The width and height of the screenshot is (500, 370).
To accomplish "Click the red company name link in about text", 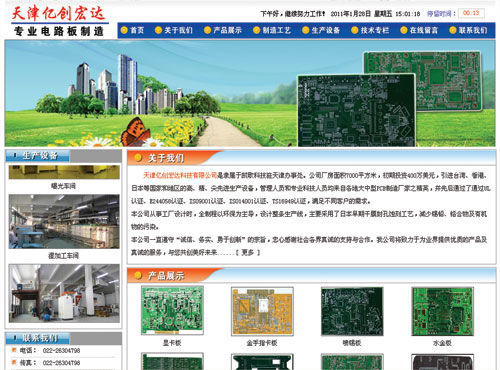I will (180, 175).
